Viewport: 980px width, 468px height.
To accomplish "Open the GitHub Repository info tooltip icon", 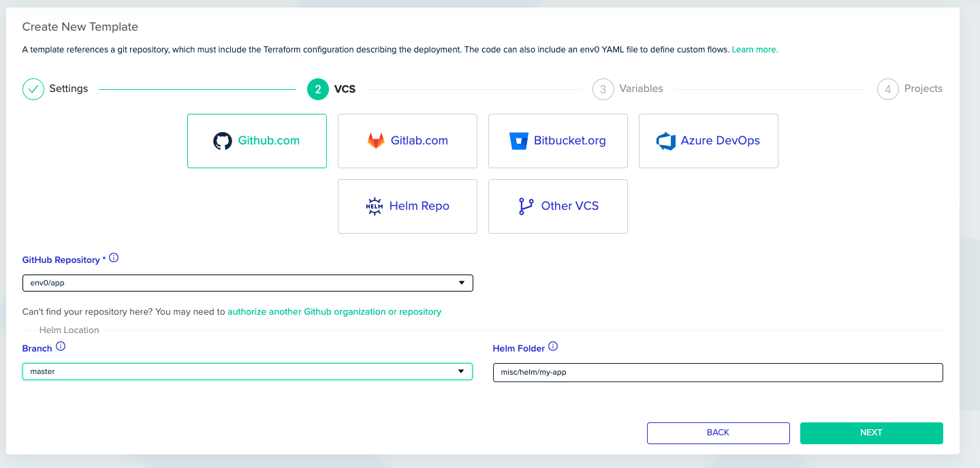I will click(114, 258).
